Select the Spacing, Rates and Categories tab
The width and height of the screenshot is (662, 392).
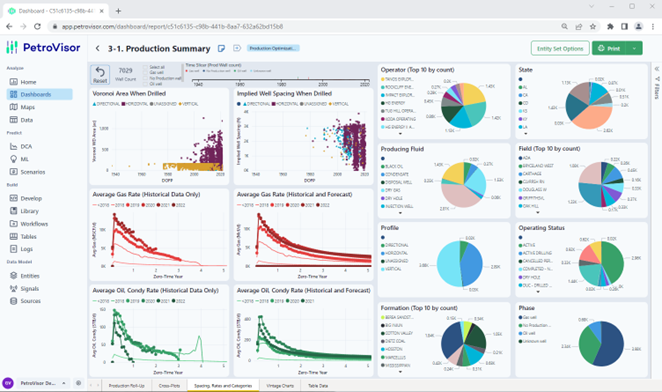(223, 386)
